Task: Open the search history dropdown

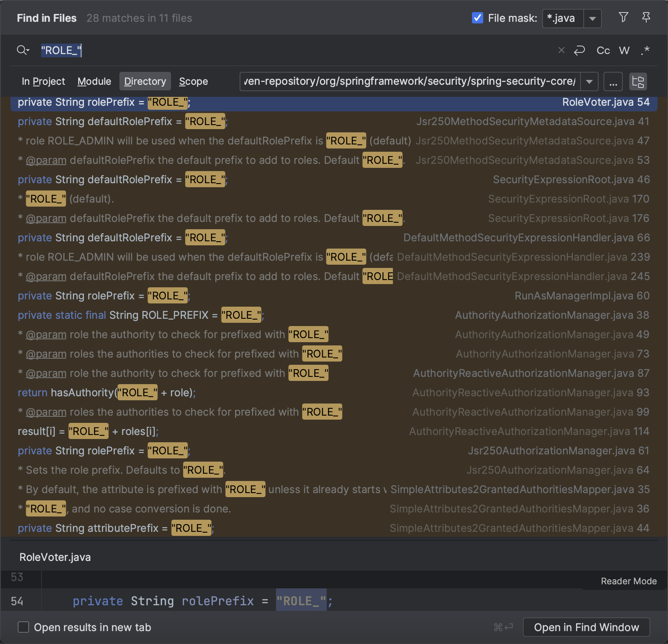Action: [23, 50]
